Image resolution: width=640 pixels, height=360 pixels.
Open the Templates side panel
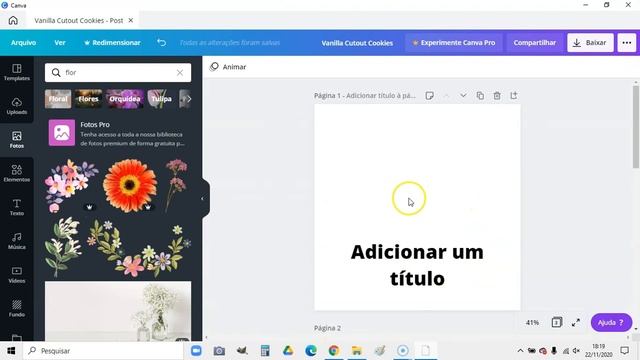point(17,72)
